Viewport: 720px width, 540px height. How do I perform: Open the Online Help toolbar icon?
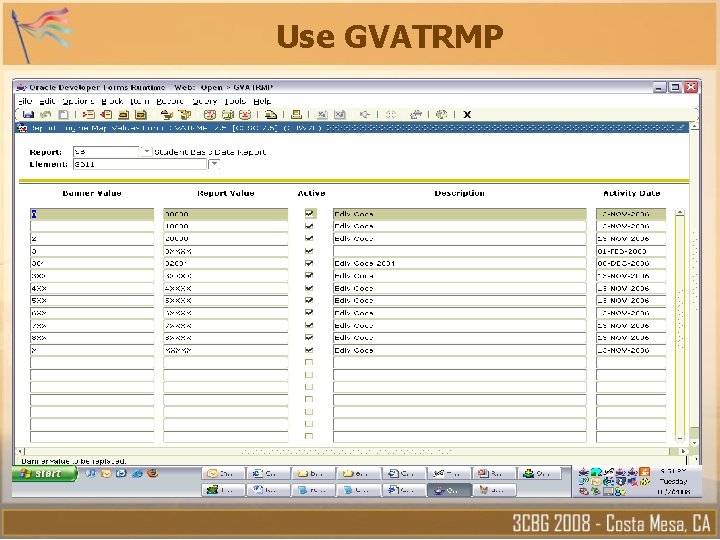tap(441, 114)
